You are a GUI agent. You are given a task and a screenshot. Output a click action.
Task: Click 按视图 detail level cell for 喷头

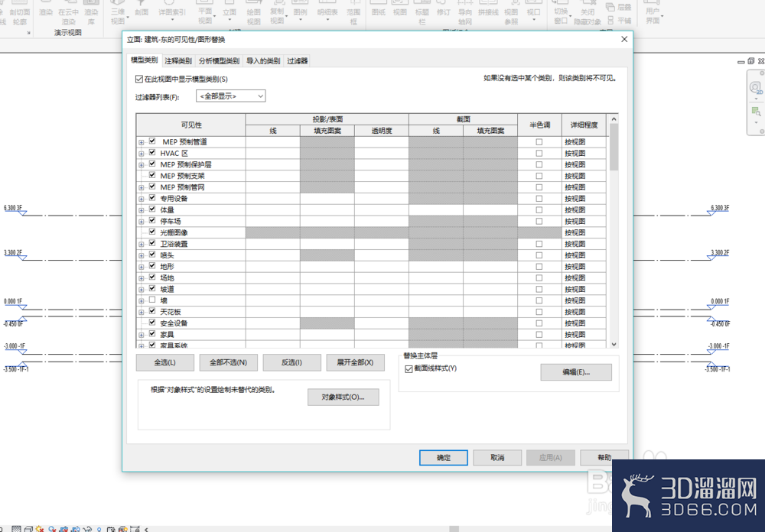584,255
